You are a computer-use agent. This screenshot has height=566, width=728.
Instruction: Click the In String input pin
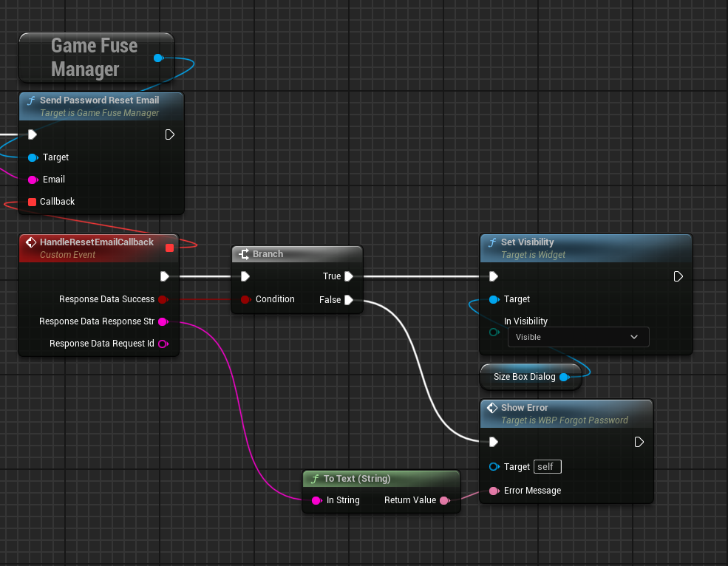tap(316, 500)
